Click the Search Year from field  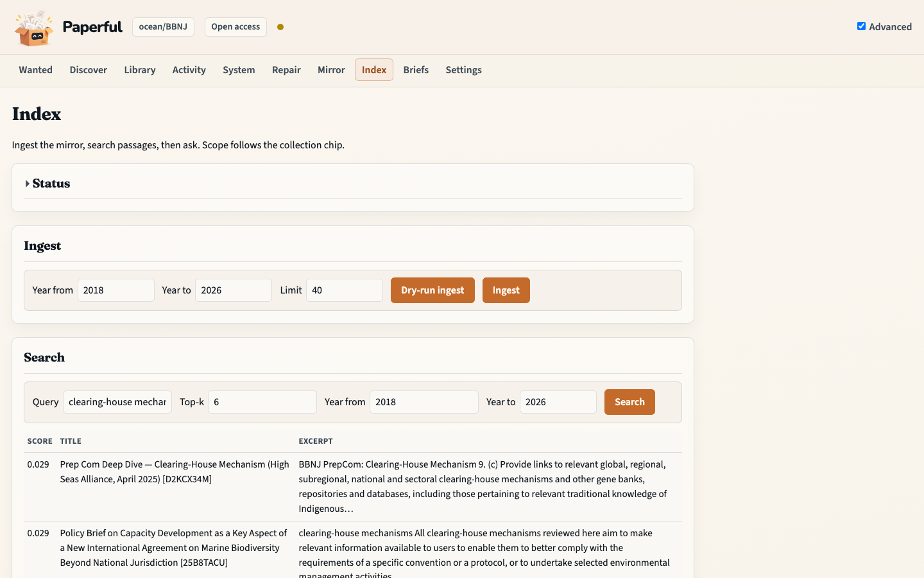point(424,402)
